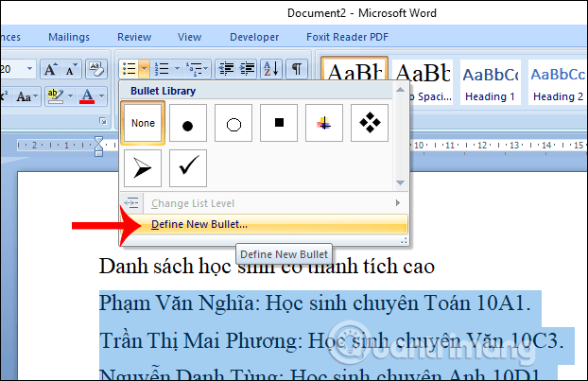Open the Font dialog launcher
Viewport: 588px width, 381px height.
103,121
